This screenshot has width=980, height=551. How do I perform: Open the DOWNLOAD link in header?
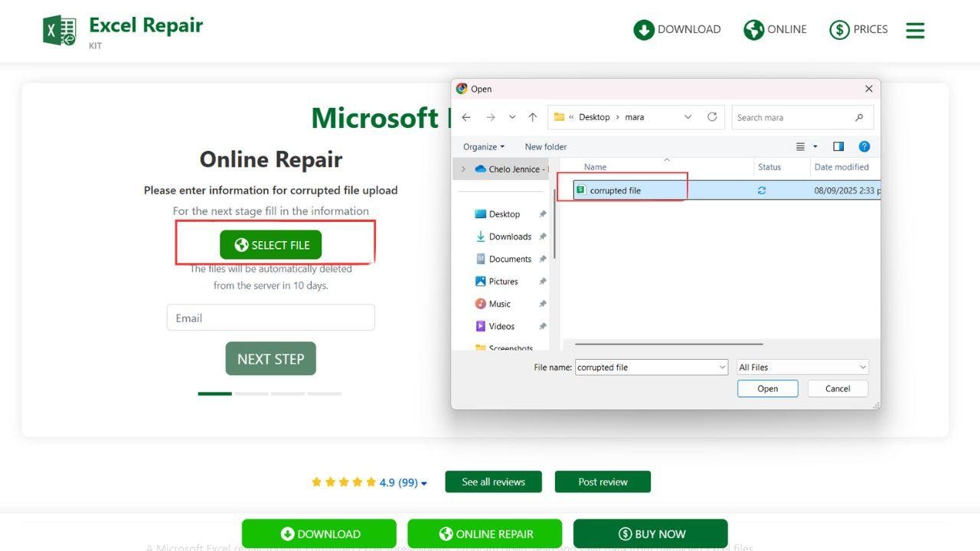[677, 30]
